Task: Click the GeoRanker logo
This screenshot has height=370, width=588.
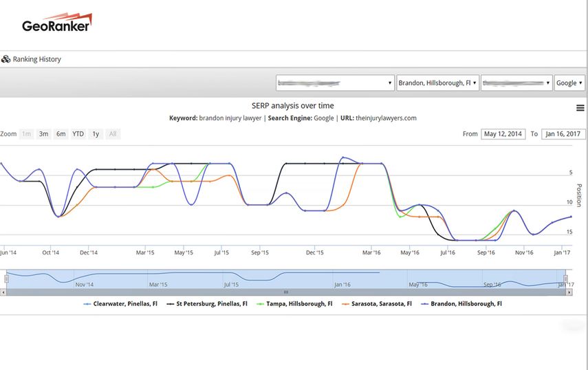Action: (x=57, y=23)
